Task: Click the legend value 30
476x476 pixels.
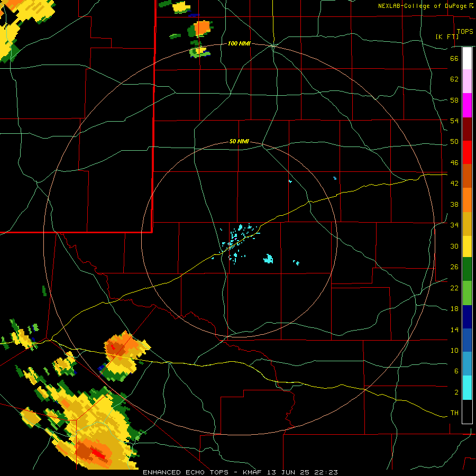Action: pos(454,246)
